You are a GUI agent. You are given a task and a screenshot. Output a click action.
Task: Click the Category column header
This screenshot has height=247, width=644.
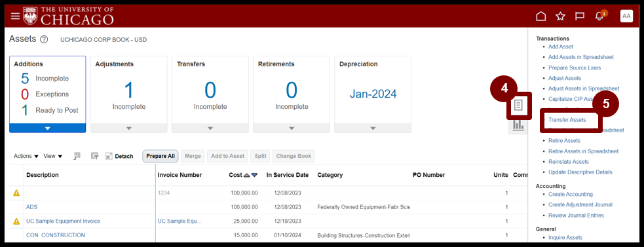point(330,175)
